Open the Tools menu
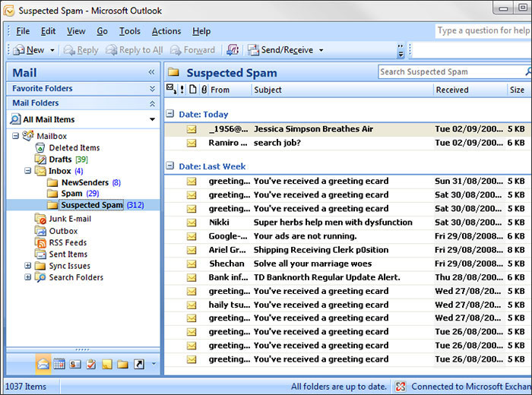The image size is (532, 395). [130, 31]
